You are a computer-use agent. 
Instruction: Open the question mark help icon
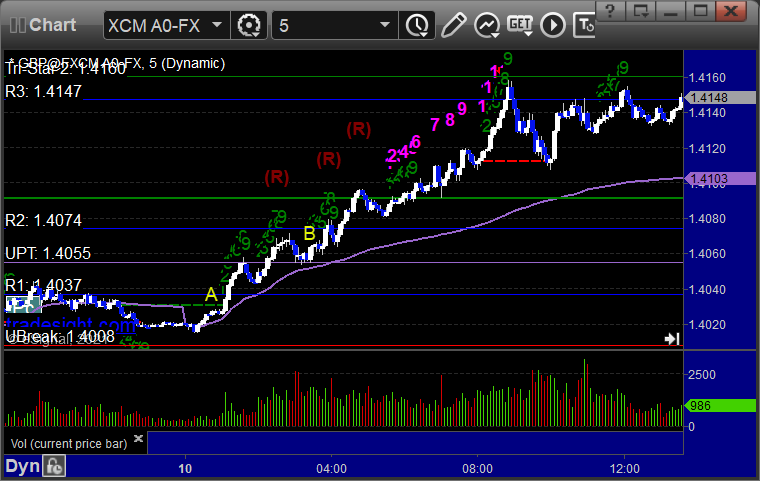click(x=610, y=11)
